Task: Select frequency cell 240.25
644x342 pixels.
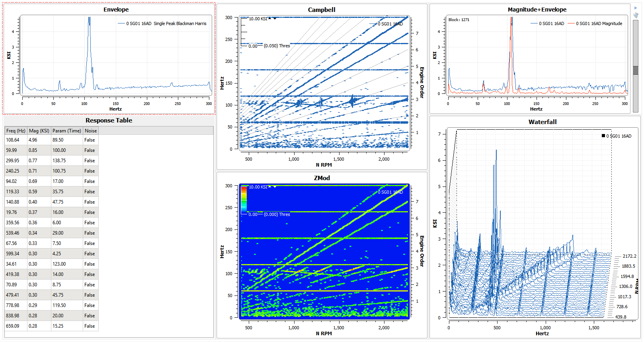Action: pyautogui.click(x=16, y=171)
